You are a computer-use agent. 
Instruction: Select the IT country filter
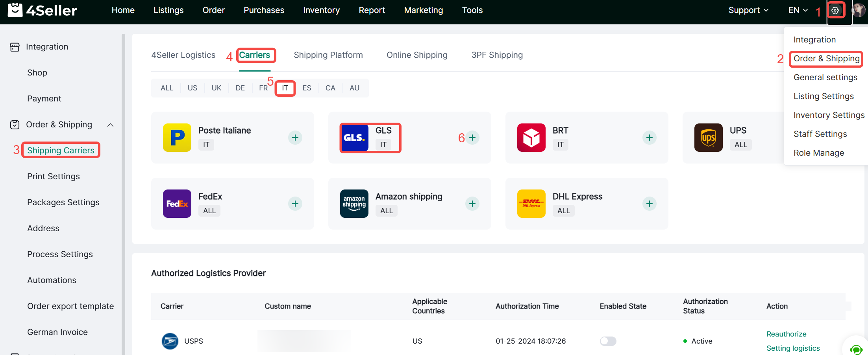(x=285, y=88)
